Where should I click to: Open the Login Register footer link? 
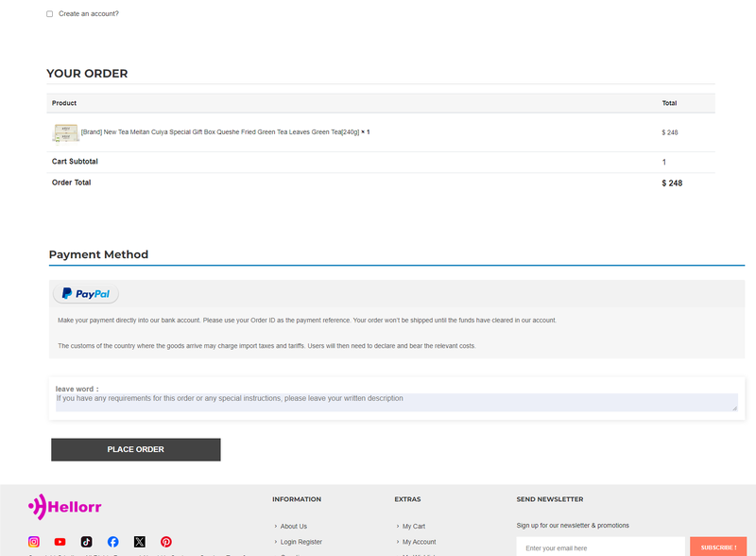[301, 542]
